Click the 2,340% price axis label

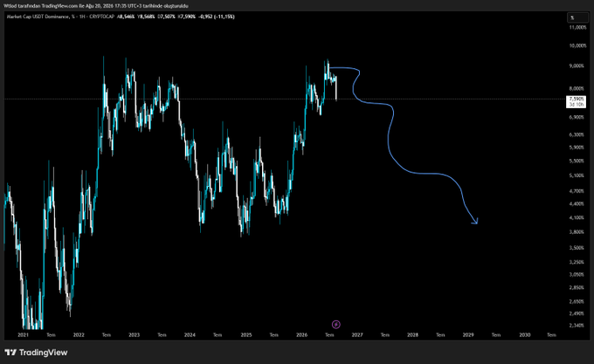point(577,326)
